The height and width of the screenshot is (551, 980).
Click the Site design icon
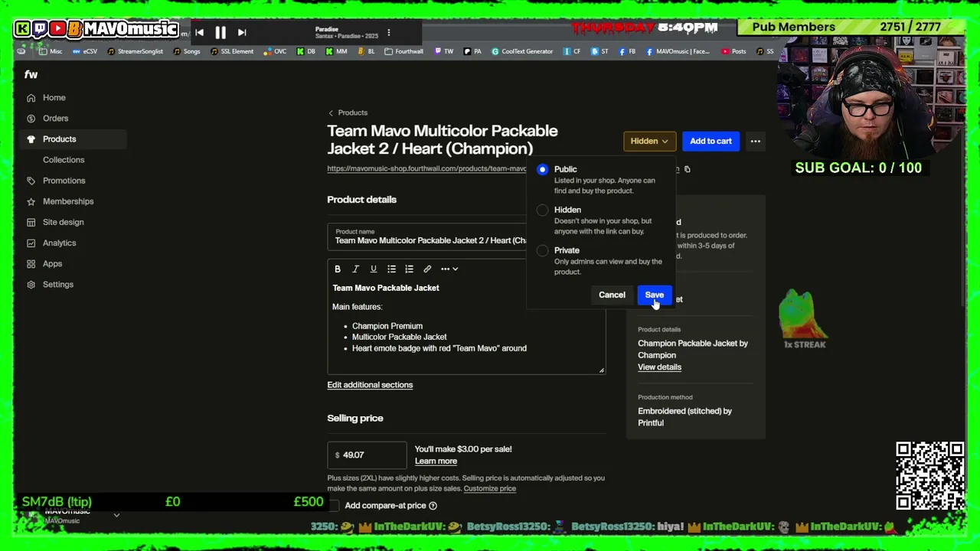click(31, 222)
